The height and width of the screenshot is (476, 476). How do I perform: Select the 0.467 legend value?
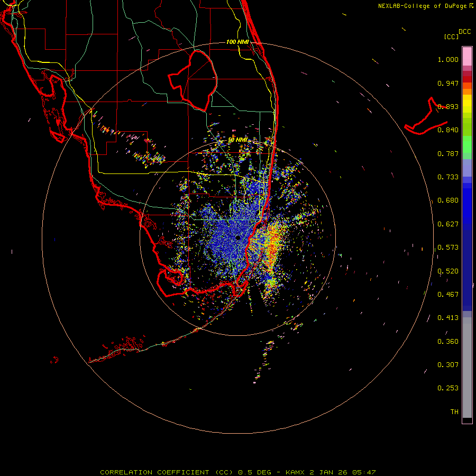coord(448,294)
